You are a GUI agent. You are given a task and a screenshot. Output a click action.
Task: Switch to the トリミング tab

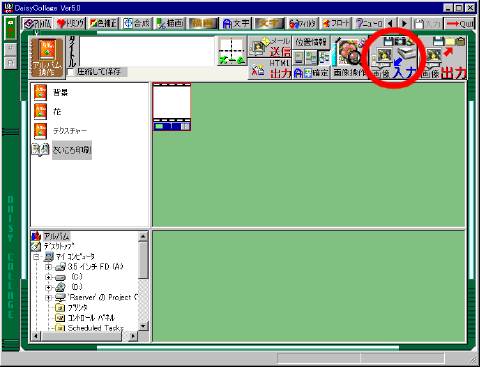(x=71, y=24)
